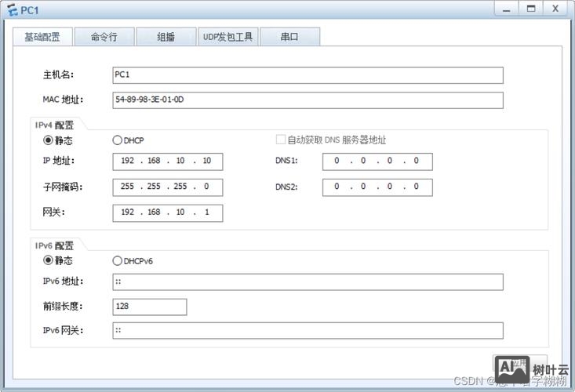Click the PC1 application icon in title bar
The height and width of the screenshot is (392, 575).
coord(11,9)
